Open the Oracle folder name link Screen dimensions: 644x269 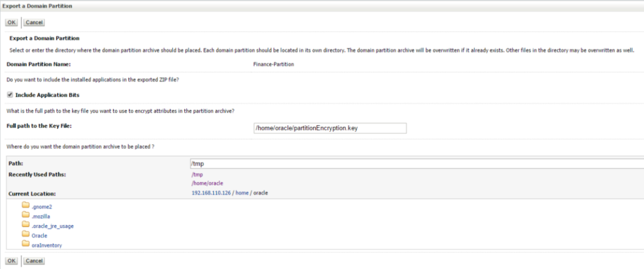tap(39, 236)
